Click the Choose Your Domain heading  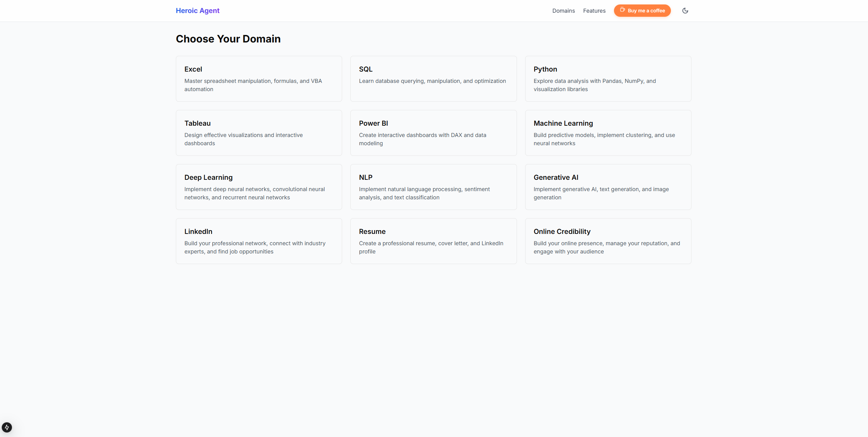click(x=228, y=39)
